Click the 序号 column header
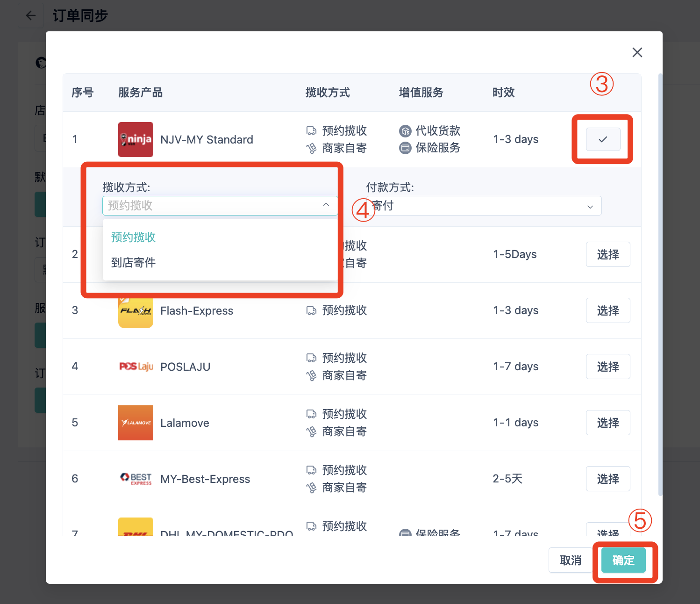Image resolution: width=700 pixels, height=604 pixels. 83,93
